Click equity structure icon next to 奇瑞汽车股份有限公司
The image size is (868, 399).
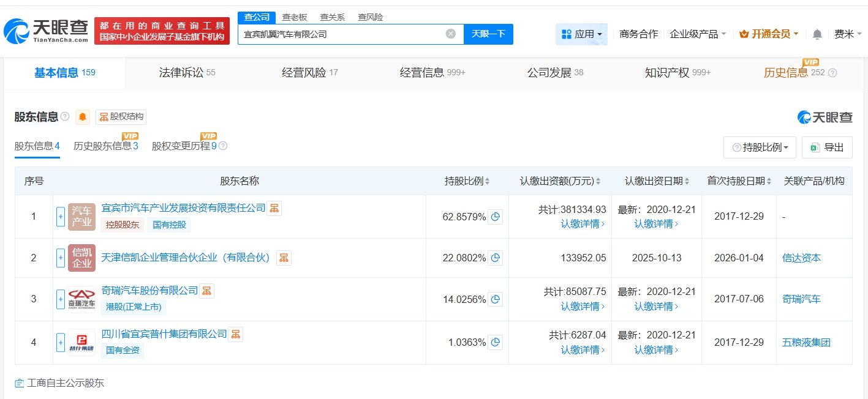pos(207,291)
